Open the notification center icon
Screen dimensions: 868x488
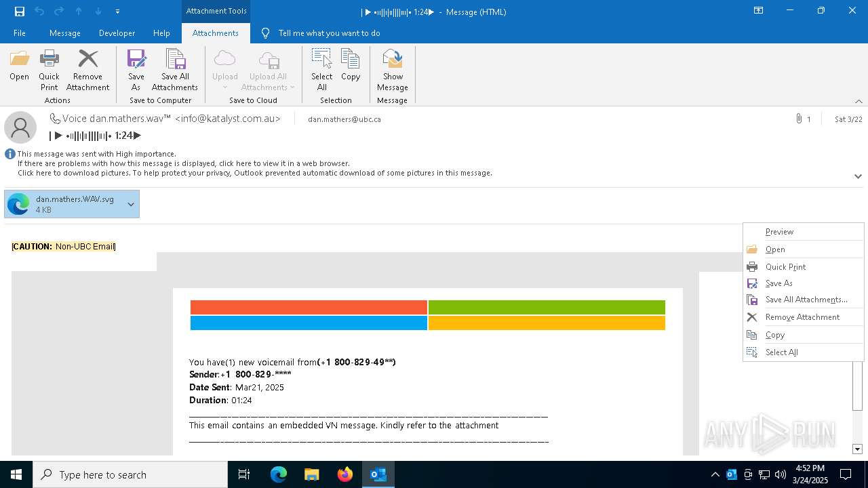pyautogui.click(x=846, y=474)
